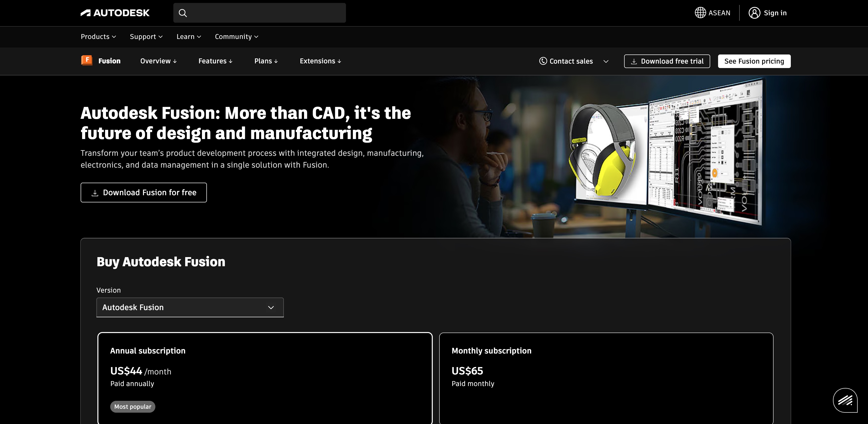The height and width of the screenshot is (424, 868).
Task: Click the Contact sales clock icon
Action: pos(543,61)
